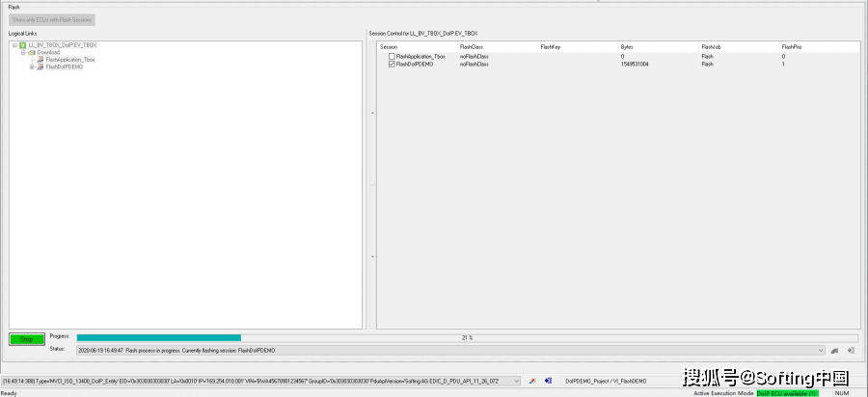Select FlashDoIPDEMO in the Logical Links tree
The height and width of the screenshot is (397, 868).
point(65,66)
